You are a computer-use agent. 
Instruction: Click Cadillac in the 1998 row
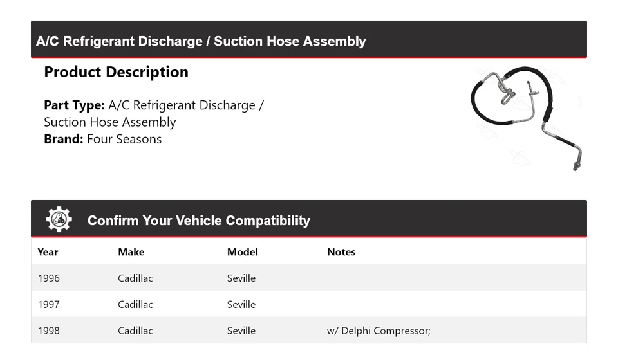click(x=135, y=331)
